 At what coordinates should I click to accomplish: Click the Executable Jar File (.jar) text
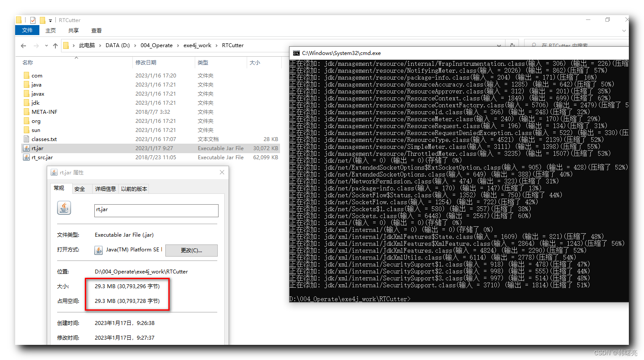tap(124, 235)
